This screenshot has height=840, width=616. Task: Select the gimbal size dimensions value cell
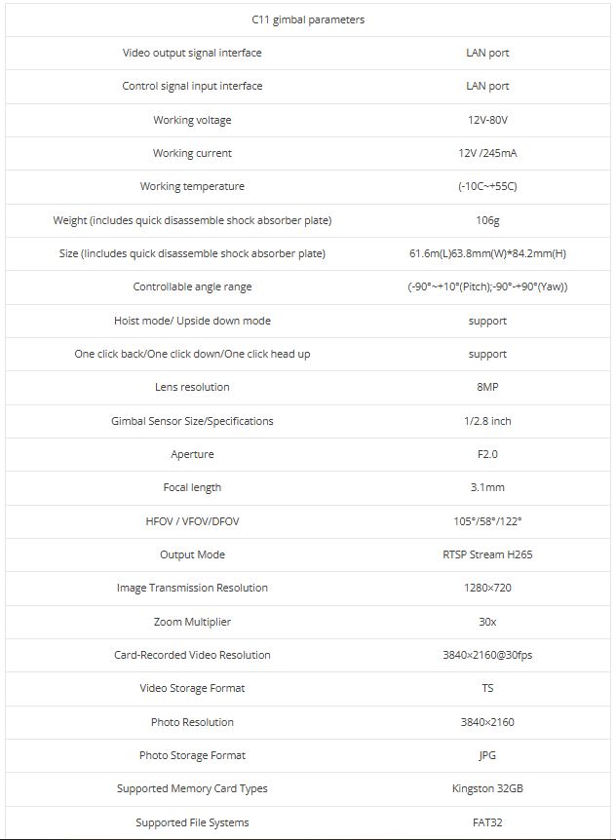tap(487, 253)
